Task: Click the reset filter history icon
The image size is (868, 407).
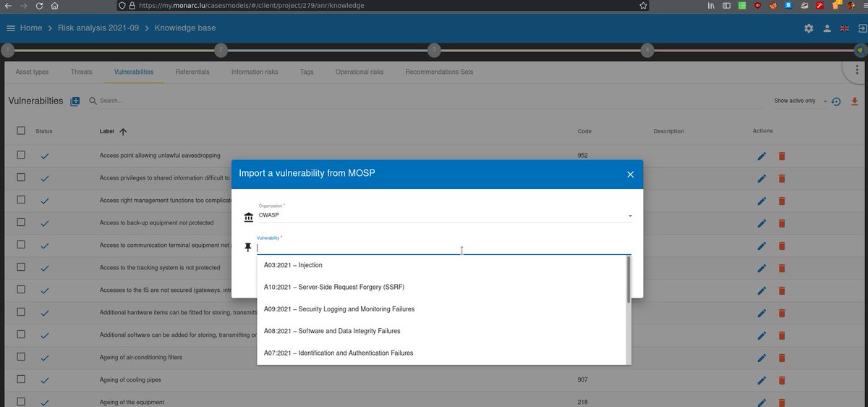Action: (x=836, y=101)
